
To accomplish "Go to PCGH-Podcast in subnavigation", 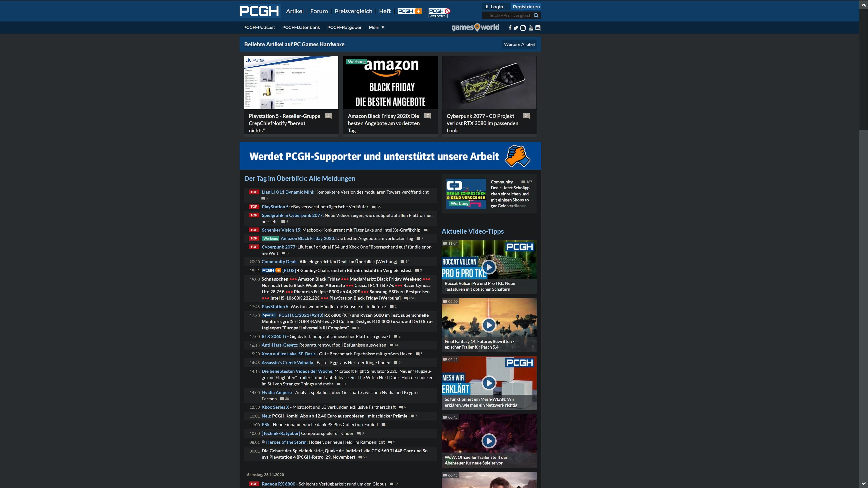I will tap(259, 28).
